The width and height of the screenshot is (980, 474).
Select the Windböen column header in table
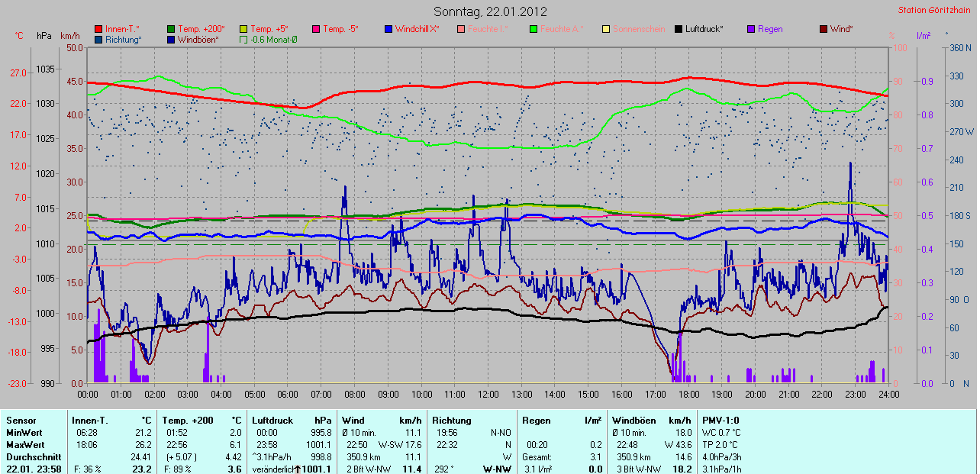pyautogui.click(x=633, y=420)
